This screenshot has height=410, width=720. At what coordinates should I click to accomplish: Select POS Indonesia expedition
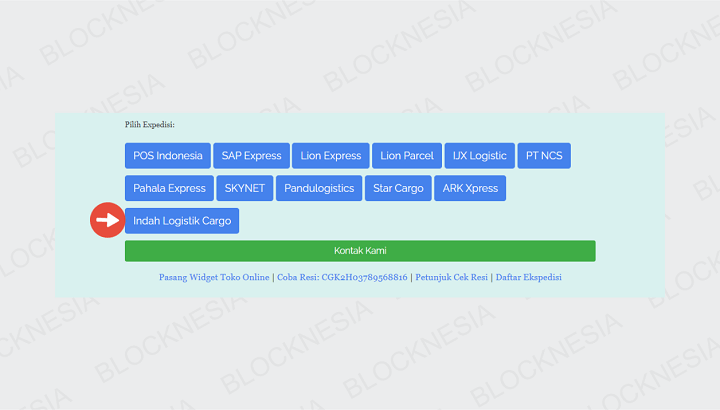tap(167, 156)
